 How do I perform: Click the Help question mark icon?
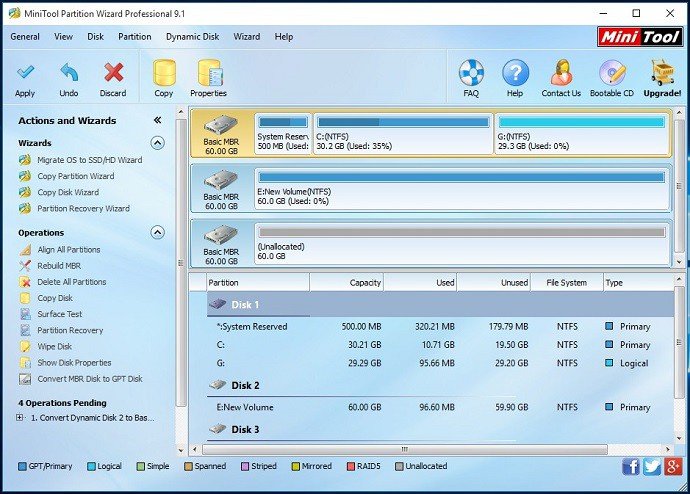(x=515, y=73)
